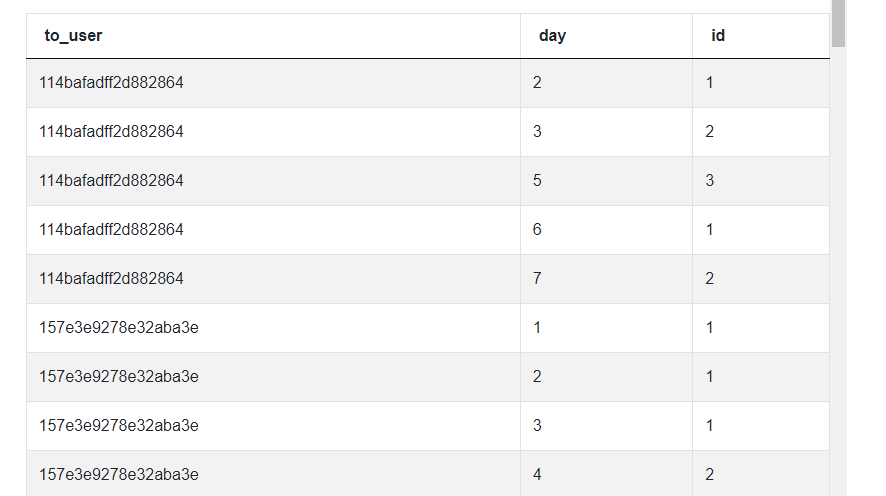Image resolution: width=886 pixels, height=496 pixels.
Task: Click the day cell with value 6
Action: coord(537,230)
